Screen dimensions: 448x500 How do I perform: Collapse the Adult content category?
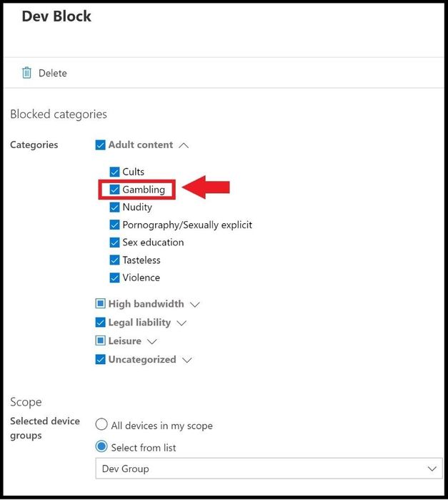click(184, 145)
